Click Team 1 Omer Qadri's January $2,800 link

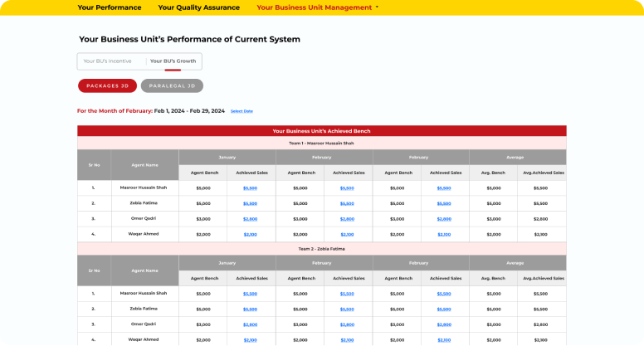(x=251, y=219)
